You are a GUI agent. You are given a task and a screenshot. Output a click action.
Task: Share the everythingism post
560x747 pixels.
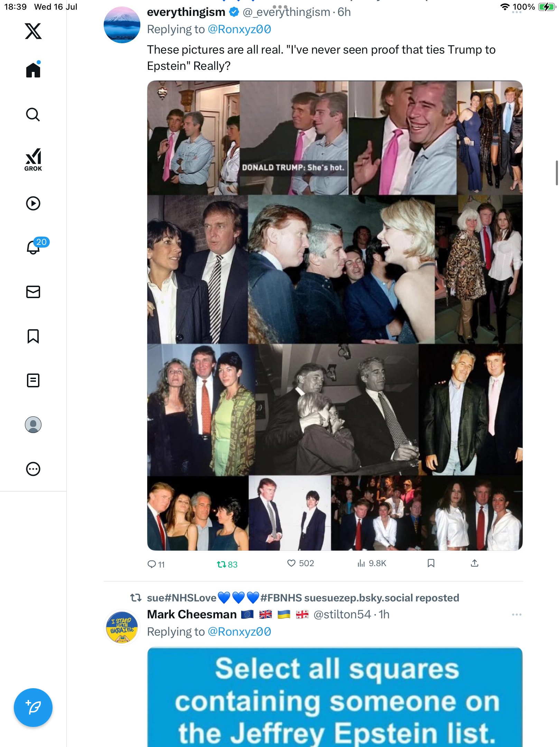coord(475,563)
